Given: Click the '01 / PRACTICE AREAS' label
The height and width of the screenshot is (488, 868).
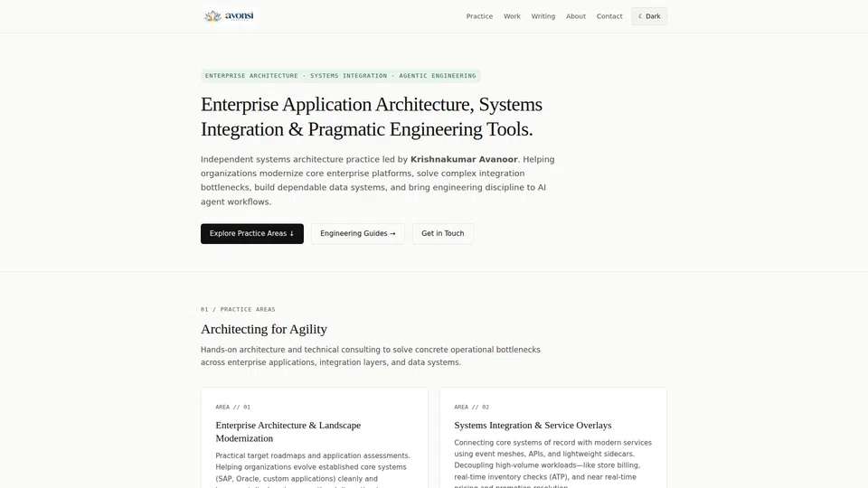Looking at the screenshot, I should 238,309.
